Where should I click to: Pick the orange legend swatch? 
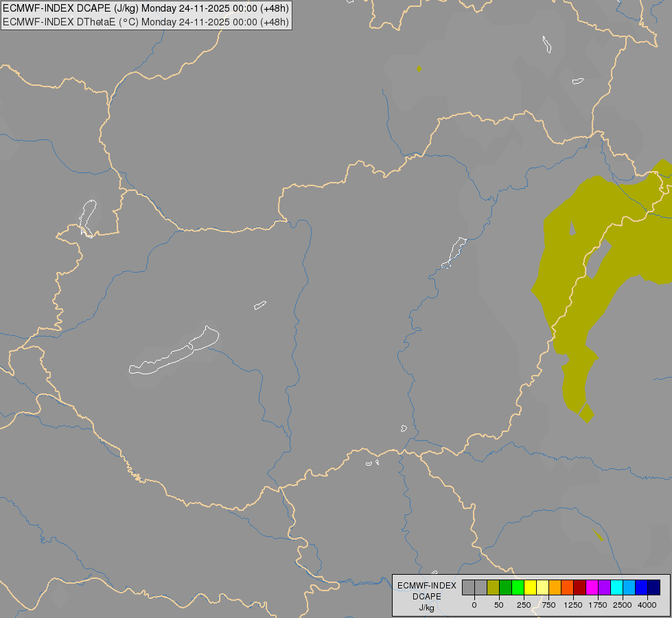click(555, 587)
